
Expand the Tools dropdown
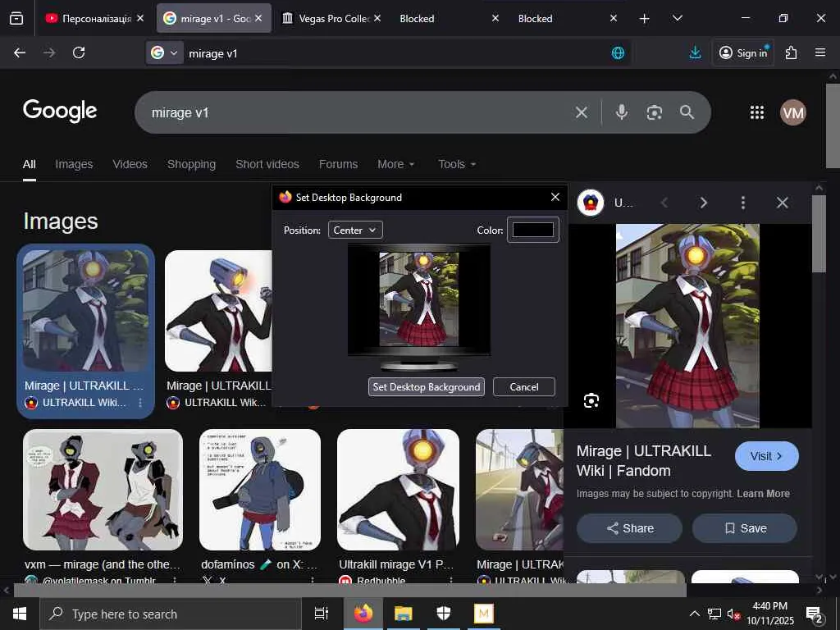[457, 164]
